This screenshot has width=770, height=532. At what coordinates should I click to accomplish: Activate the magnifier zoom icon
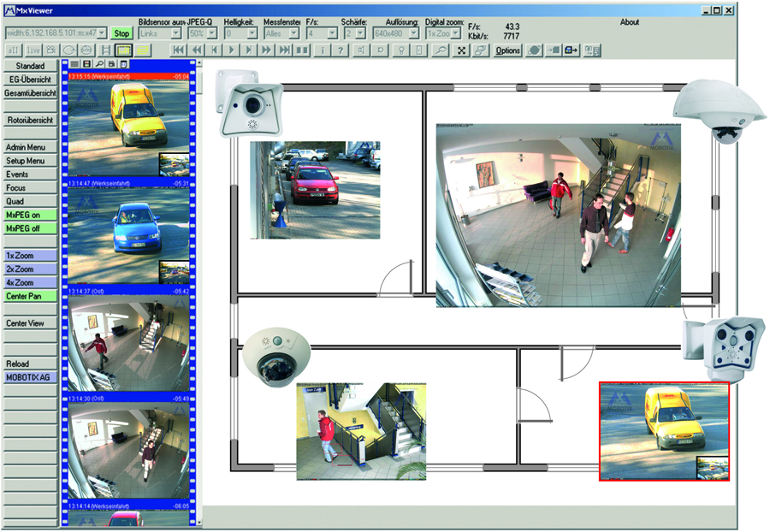click(x=441, y=50)
